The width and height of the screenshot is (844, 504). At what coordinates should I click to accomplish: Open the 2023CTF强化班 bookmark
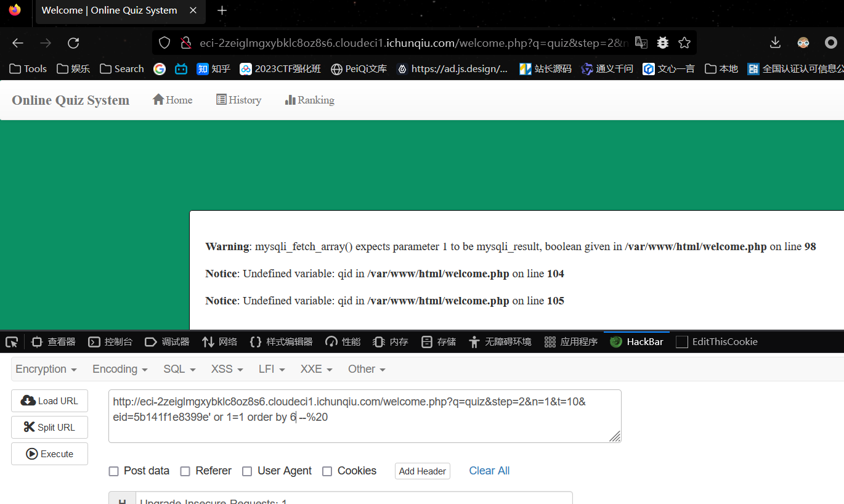click(x=280, y=68)
